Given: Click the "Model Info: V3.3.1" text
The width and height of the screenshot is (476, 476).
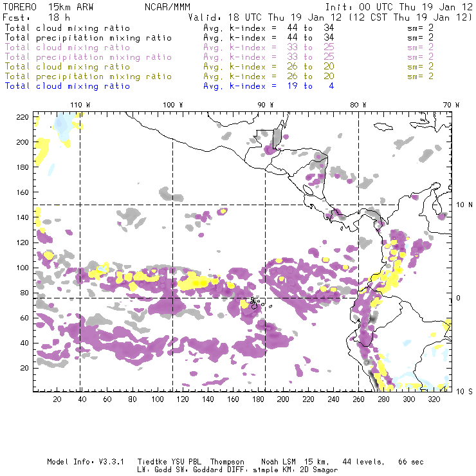Looking at the screenshot, I should click(x=86, y=462).
